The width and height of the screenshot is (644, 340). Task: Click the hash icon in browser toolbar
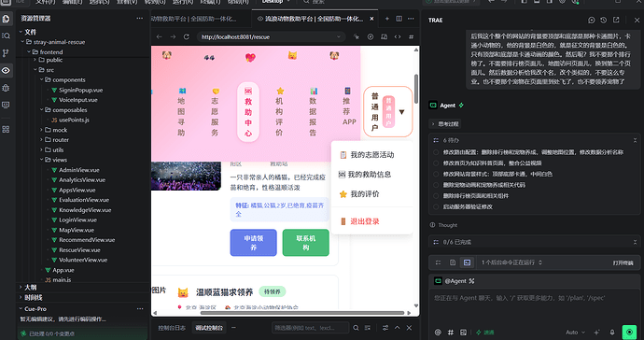pyautogui.click(x=411, y=36)
